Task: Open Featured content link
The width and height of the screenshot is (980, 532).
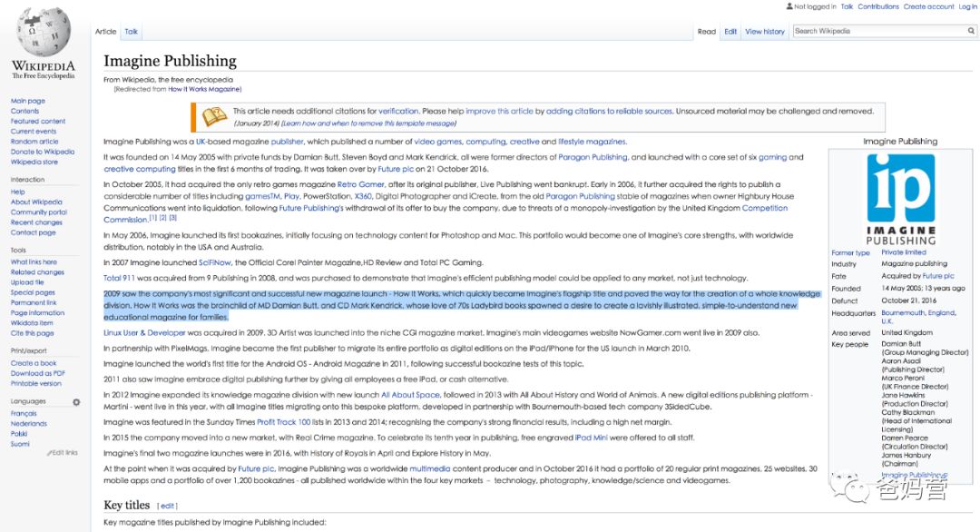Action: tap(37, 122)
